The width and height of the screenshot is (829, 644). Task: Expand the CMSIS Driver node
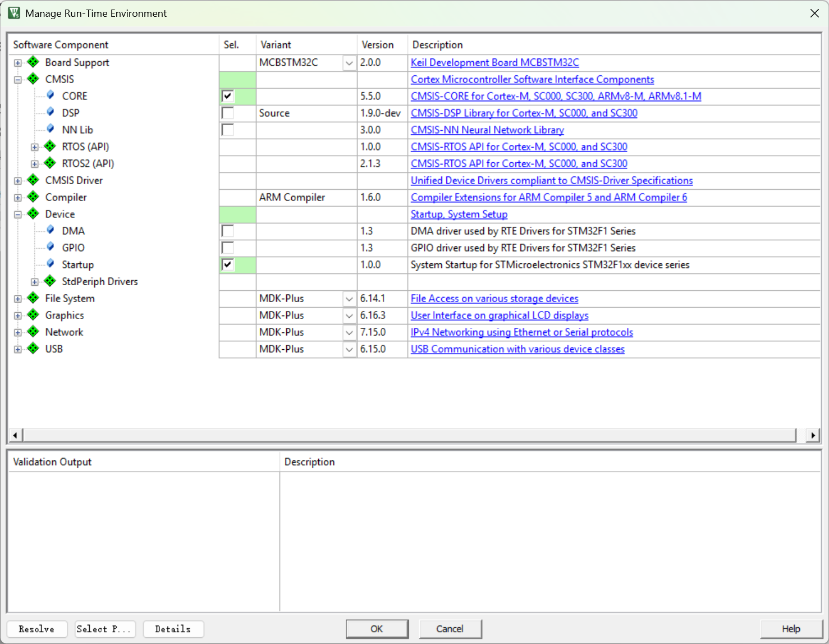coord(18,181)
